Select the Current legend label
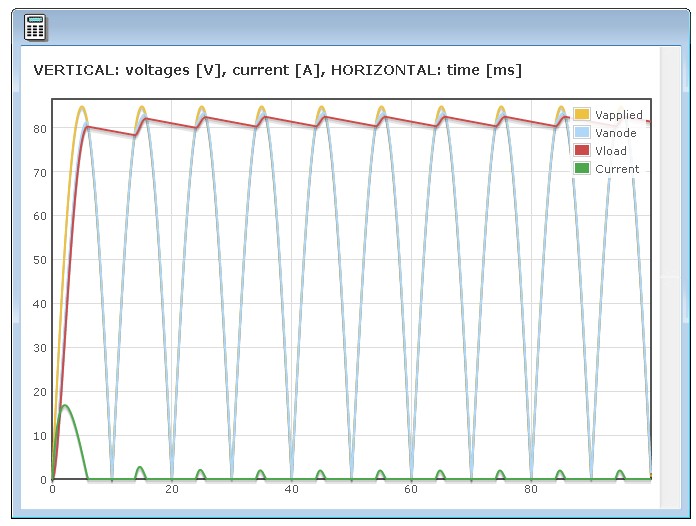This screenshot has height=526, width=696. [617, 169]
